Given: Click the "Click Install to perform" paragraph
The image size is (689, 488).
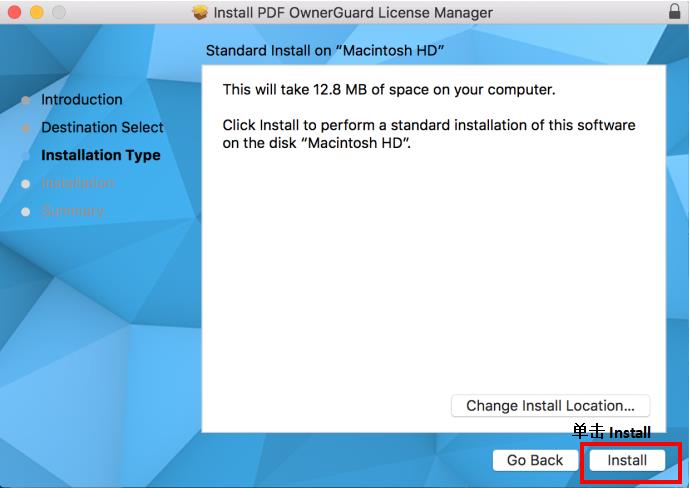Looking at the screenshot, I should (429, 134).
